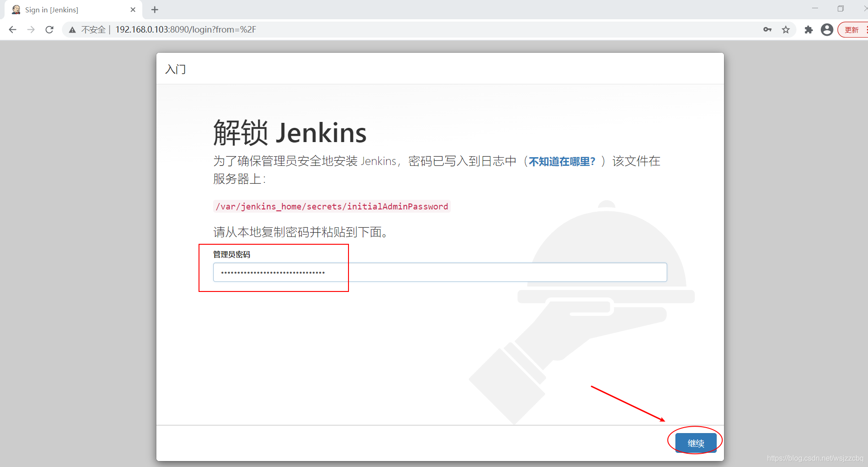868x467 pixels.
Task: Click the 不安全 security label
Action: (x=94, y=30)
